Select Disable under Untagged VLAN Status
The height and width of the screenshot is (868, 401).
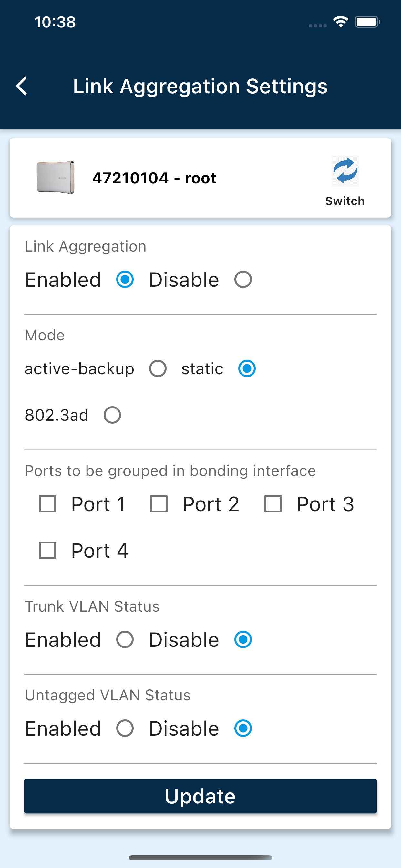[x=243, y=728]
